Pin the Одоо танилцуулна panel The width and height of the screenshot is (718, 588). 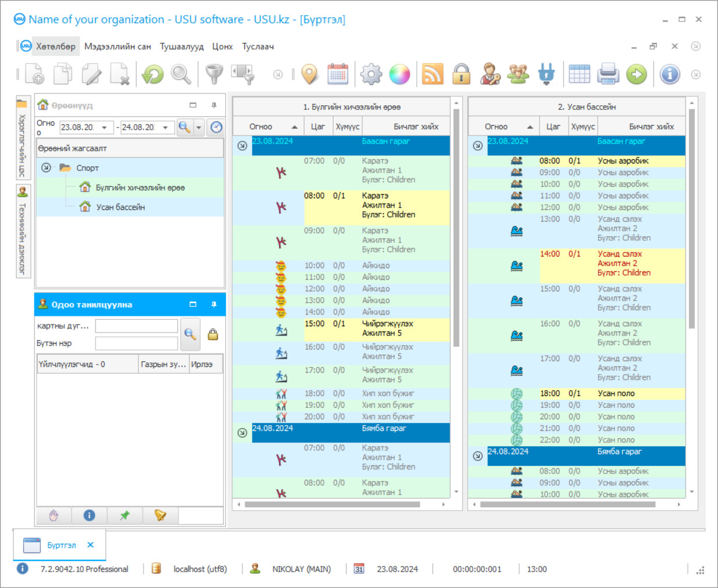pyautogui.click(x=214, y=304)
